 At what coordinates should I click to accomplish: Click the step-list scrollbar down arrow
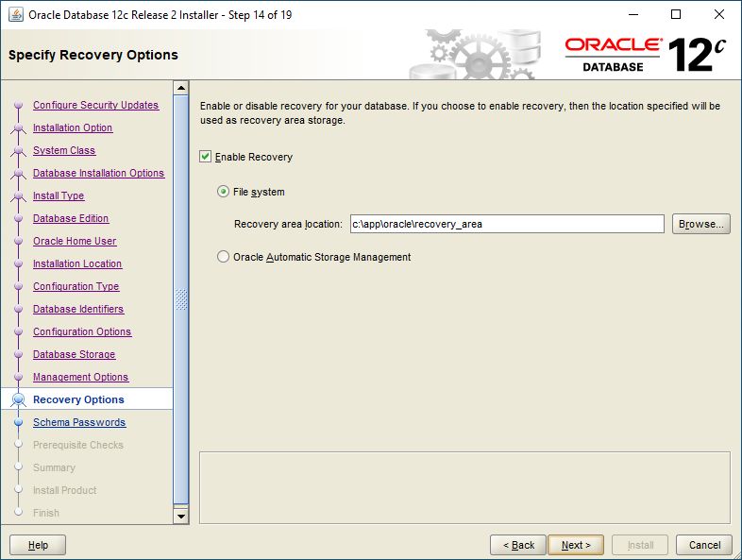coord(181,516)
